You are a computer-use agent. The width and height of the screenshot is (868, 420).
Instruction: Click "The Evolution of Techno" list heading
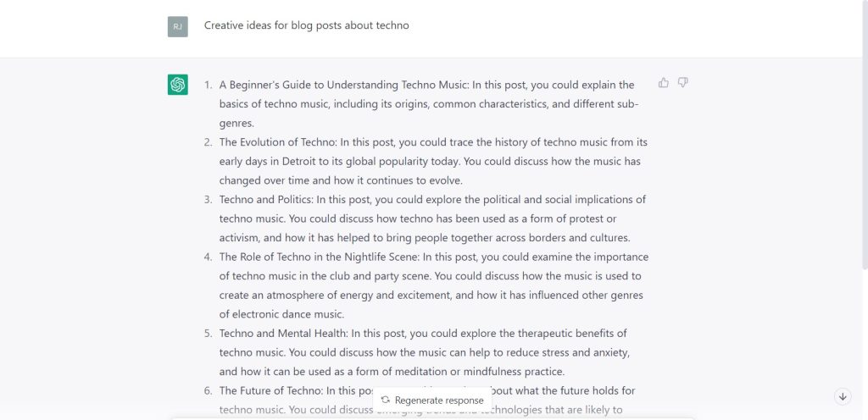click(277, 142)
